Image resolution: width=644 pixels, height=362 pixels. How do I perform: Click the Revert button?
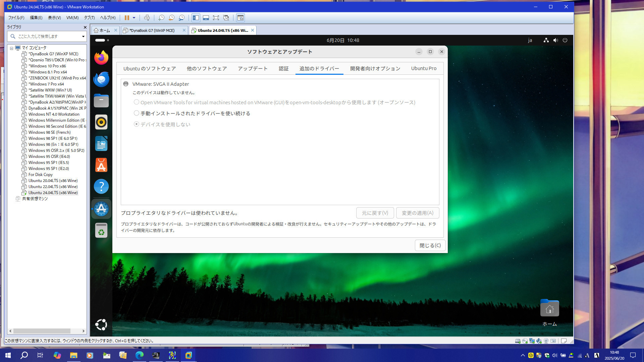pyautogui.click(x=375, y=213)
